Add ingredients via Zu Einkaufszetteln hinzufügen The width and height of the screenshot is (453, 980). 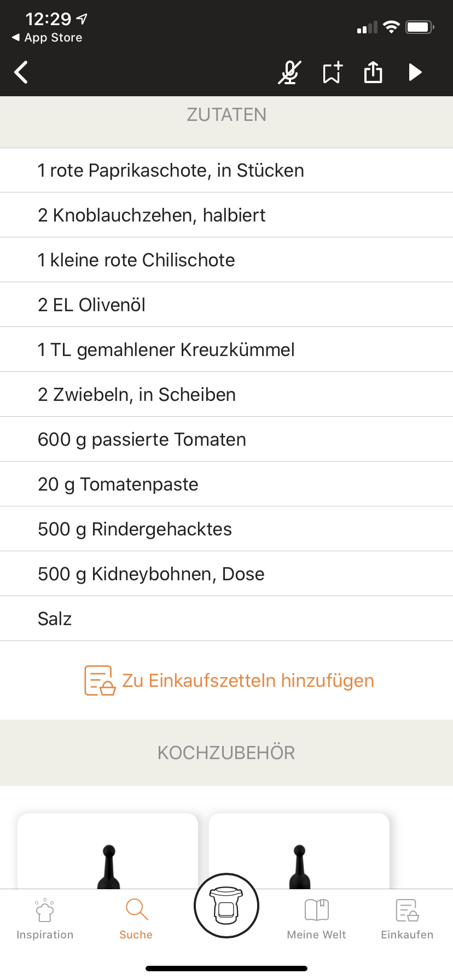click(248, 680)
